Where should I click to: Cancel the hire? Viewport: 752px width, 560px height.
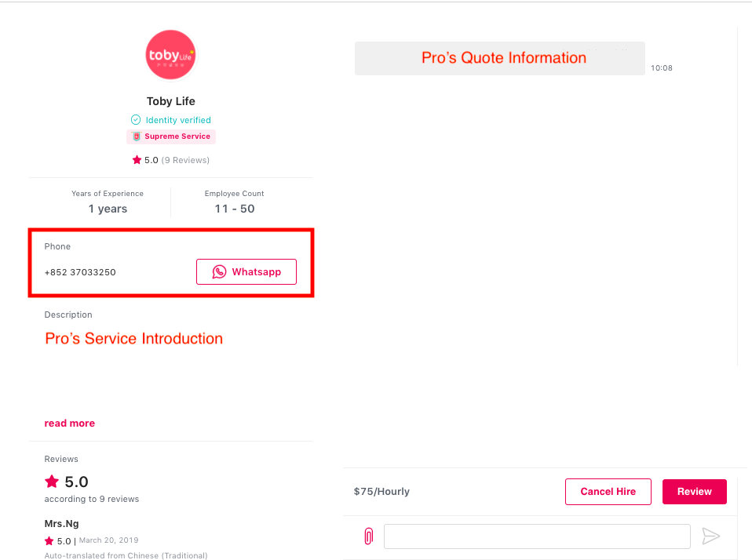pyautogui.click(x=608, y=492)
